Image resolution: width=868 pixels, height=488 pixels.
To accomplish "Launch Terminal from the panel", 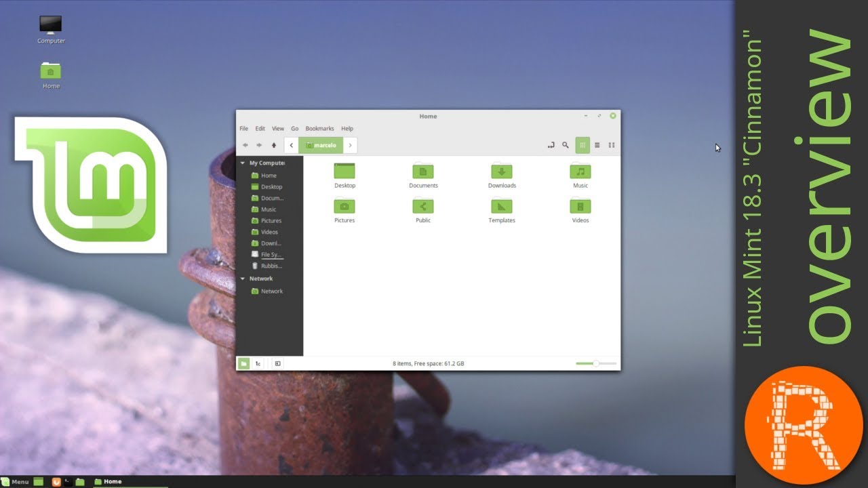I will pyautogui.click(x=68, y=482).
